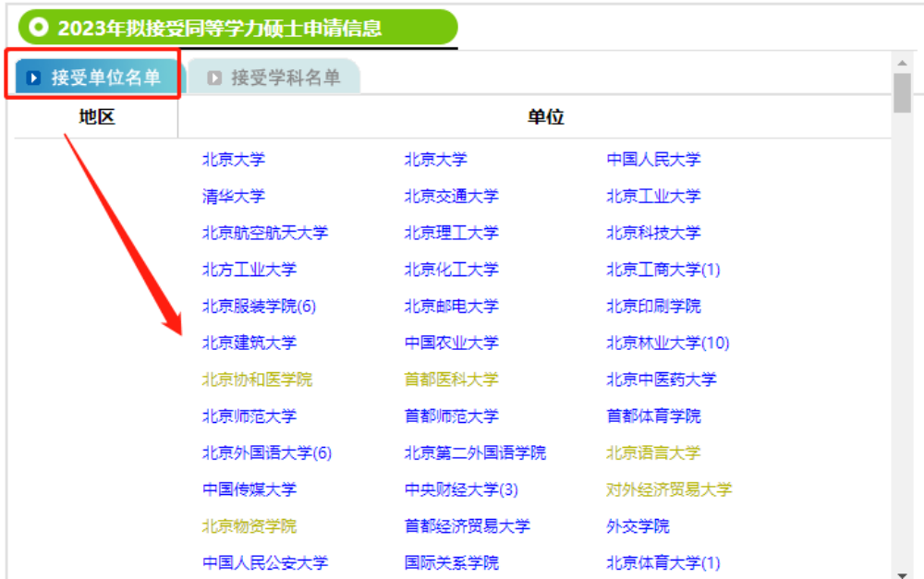Click the 2023年拟接受同等学力硕士申请信息 heading
Image resolution: width=924 pixels, height=579 pixels.
[219, 28]
